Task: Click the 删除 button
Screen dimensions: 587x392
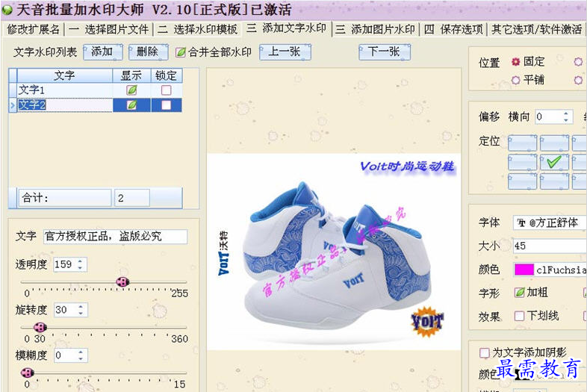Action: tap(149, 52)
